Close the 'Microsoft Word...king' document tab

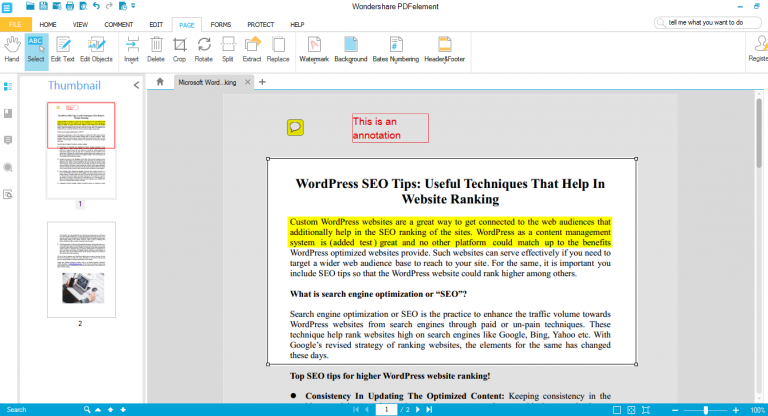click(x=247, y=82)
